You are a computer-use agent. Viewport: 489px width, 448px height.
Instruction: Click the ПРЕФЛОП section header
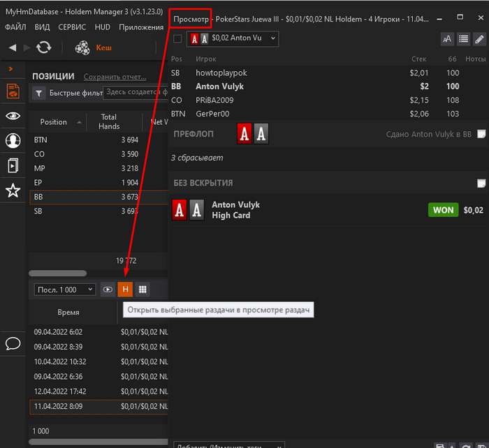click(194, 134)
